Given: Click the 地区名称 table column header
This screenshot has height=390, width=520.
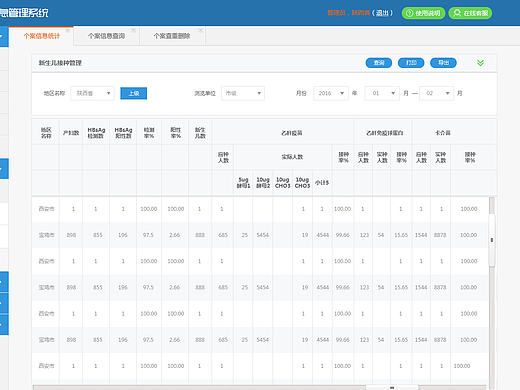Looking at the screenshot, I should (x=46, y=133).
